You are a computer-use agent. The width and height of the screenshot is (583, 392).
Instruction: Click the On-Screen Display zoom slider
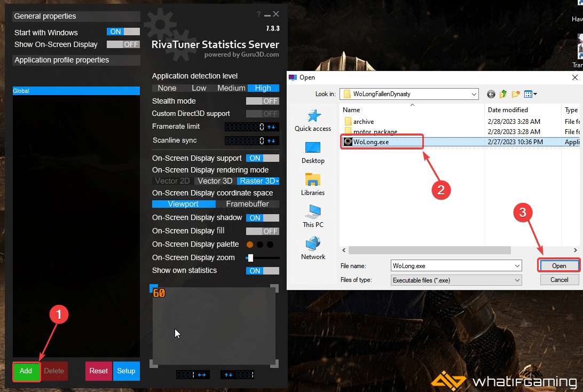click(x=263, y=258)
